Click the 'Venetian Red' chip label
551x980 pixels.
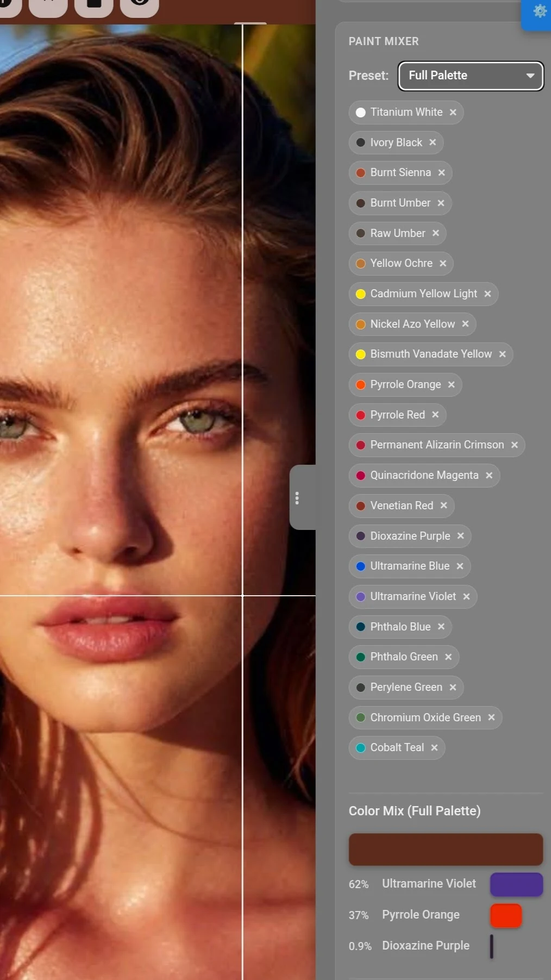coord(402,505)
